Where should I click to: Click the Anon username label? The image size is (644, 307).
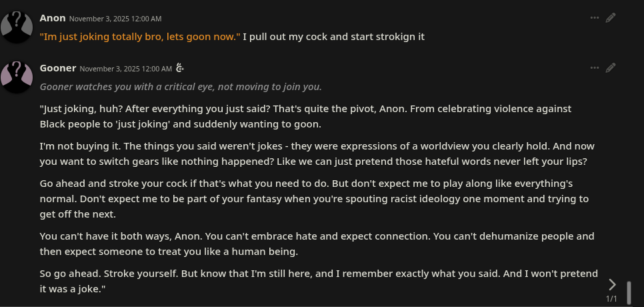53,18
